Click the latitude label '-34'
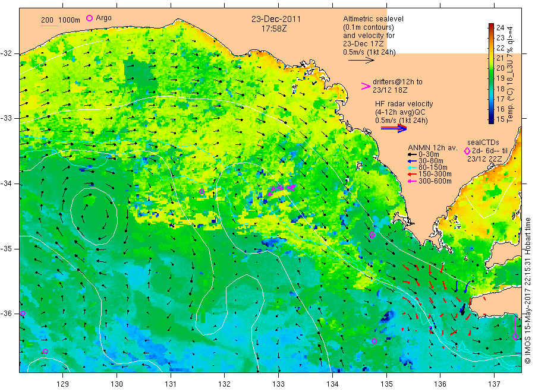Viewport: 535px width, 392px height. click(x=6, y=184)
